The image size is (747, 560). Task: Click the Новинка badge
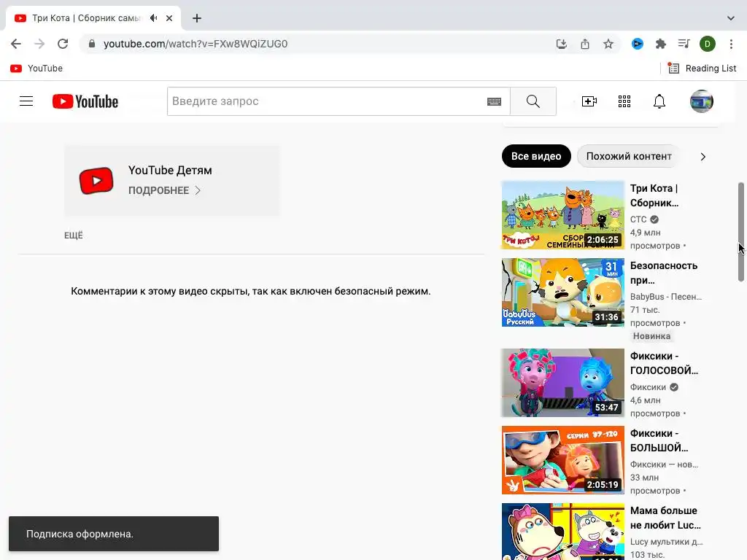click(651, 336)
